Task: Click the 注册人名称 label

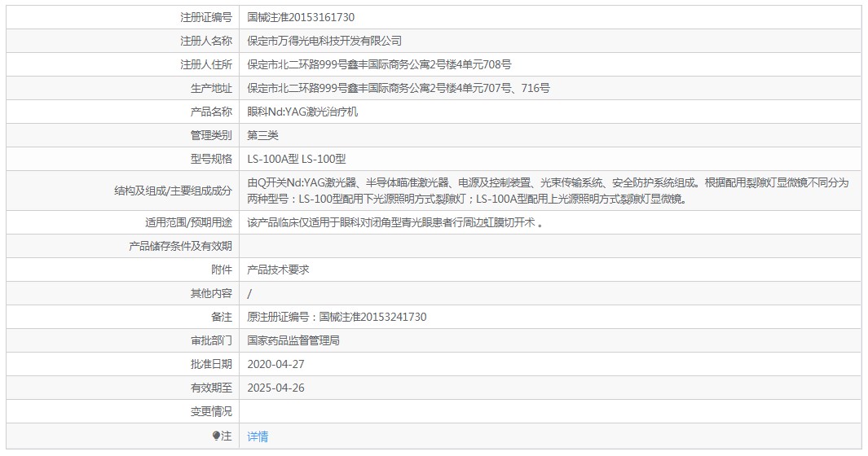Action: pyautogui.click(x=206, y=41)
